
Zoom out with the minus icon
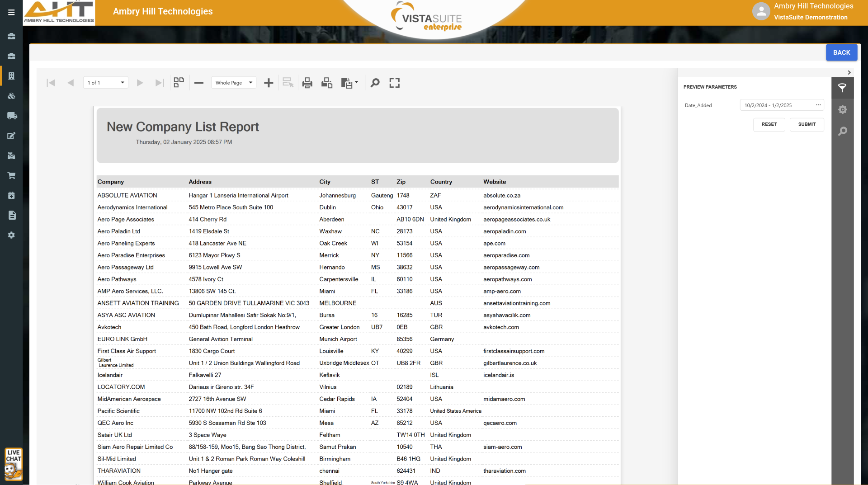199,83
